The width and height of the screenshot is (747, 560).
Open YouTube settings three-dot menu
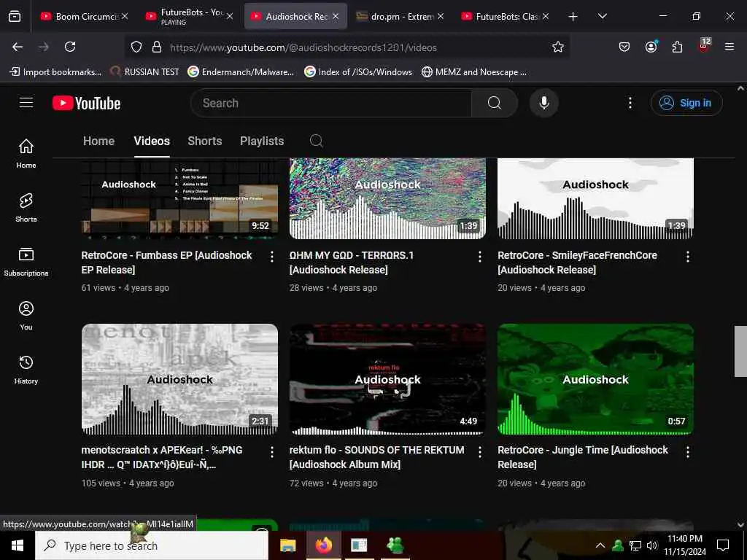630,103
